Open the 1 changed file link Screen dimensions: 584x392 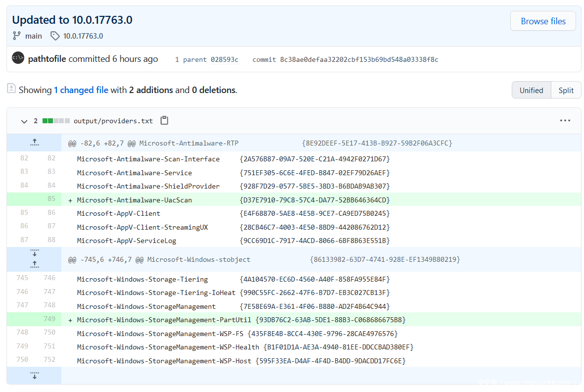[x=81, y=90]
